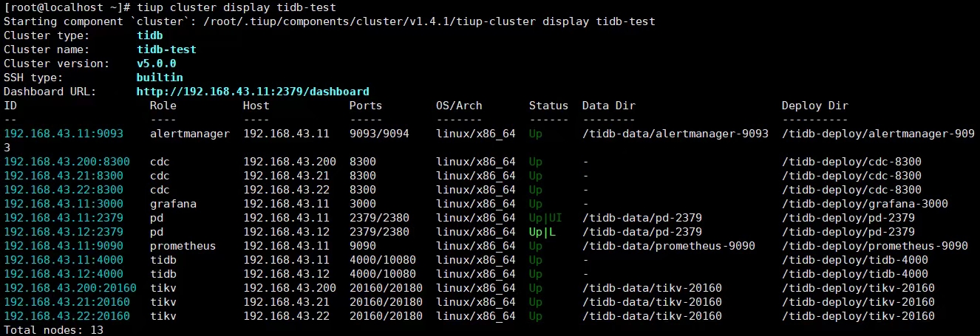Click deploy dir of 192.168.43.22:20160 row
Viewport: 980px width, 336px height.
pyautogui.click(x=858, y=316)
